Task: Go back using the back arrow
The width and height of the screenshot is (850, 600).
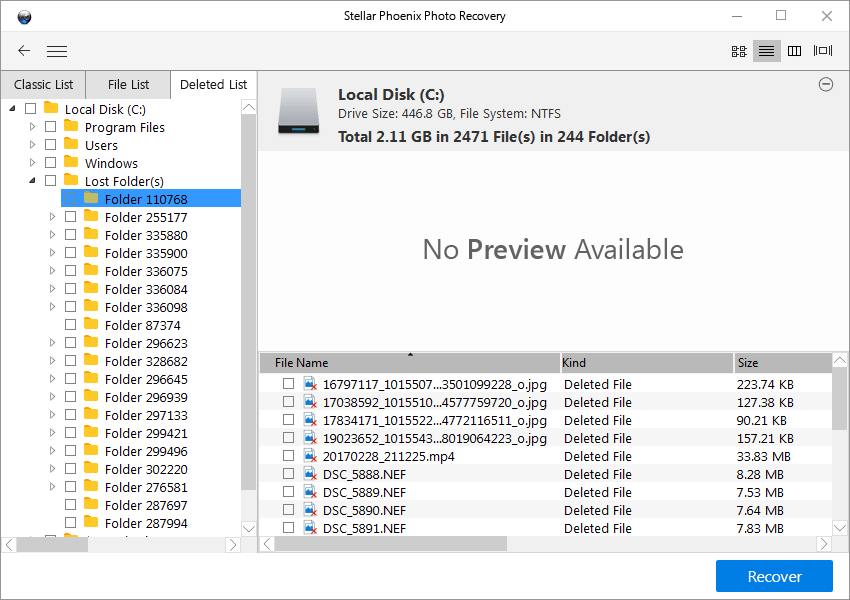Action: [x=24, y=51]
